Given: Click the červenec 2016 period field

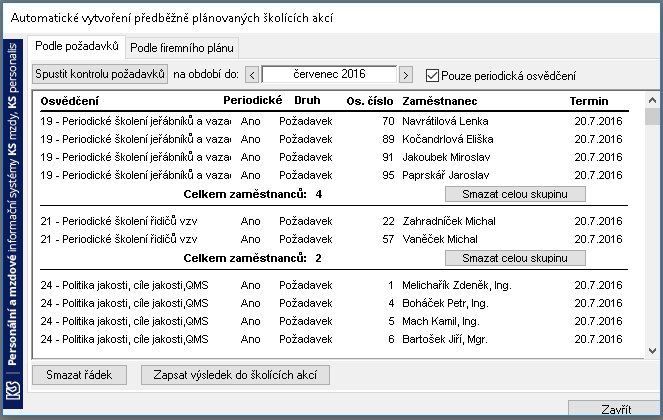Looking at the screenshot, I should pyautogui.click(x=329, y=74).
